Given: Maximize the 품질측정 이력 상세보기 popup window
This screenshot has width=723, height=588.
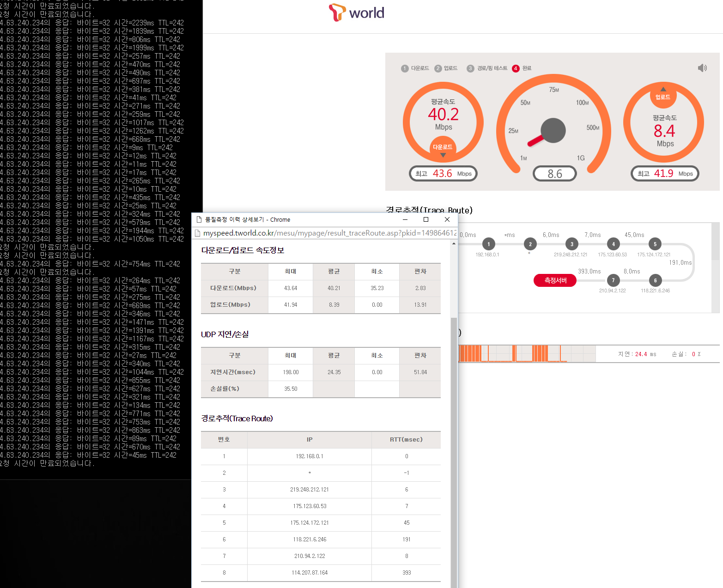Looking at the screenshot, I should pos(426,219).
